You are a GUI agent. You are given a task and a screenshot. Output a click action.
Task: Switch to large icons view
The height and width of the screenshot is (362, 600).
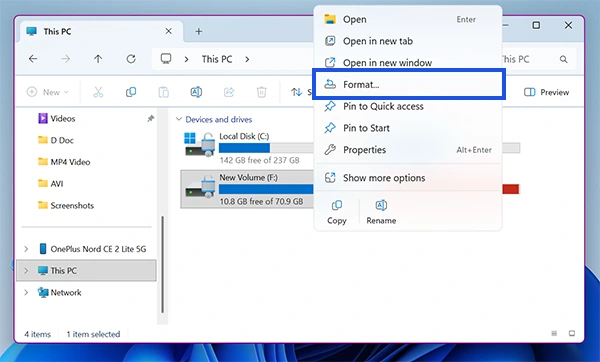pyautogui.click(x=572, y=333)
